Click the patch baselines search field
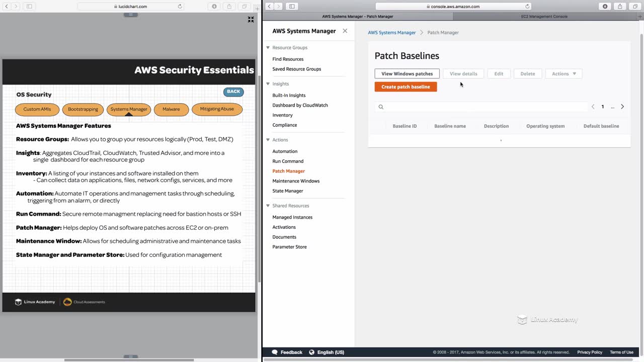This screenshot has width=644, height=362. click(x=481, y=107)
